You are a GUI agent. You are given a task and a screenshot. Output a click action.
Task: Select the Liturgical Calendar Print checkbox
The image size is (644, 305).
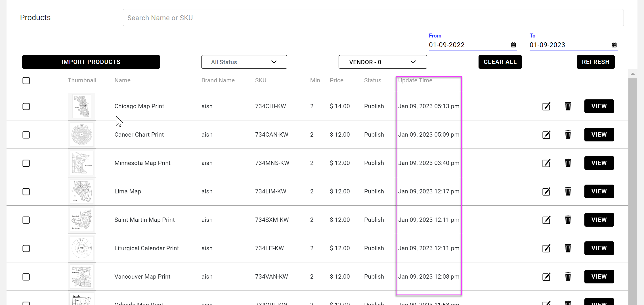(26, 248)
